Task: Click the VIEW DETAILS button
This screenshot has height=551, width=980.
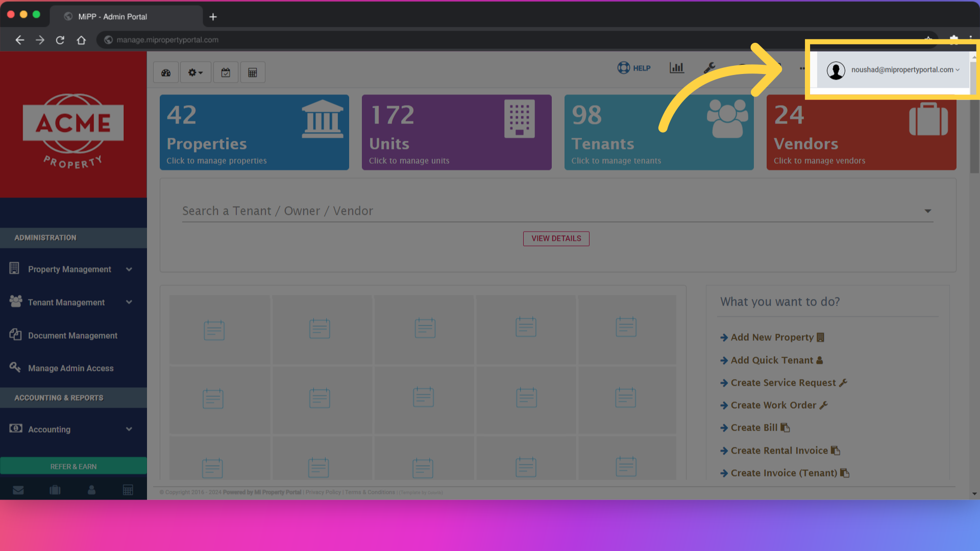Action: [556, 238]
